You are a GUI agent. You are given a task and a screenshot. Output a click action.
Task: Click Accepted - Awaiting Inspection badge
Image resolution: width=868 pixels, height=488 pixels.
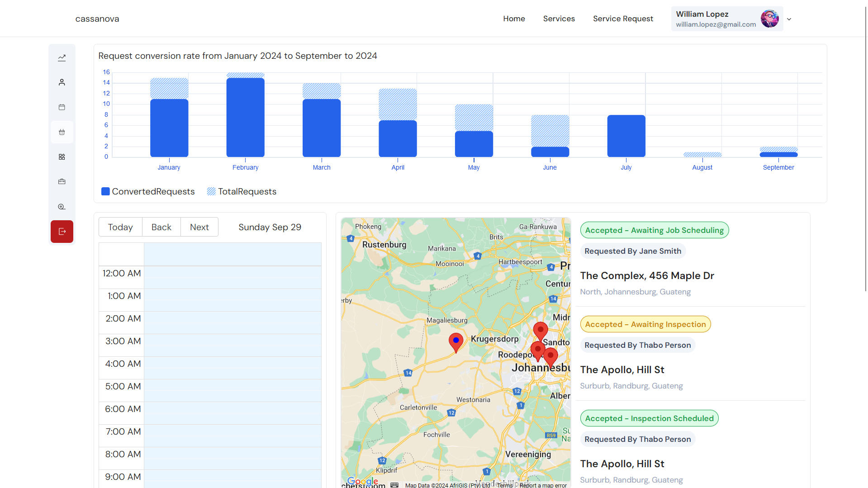(645, 324)
